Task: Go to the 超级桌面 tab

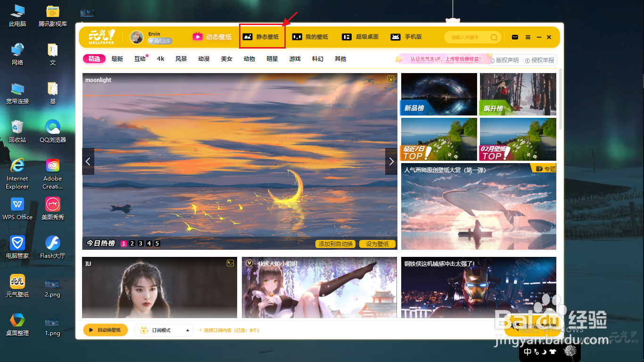Action: point(360,37)
